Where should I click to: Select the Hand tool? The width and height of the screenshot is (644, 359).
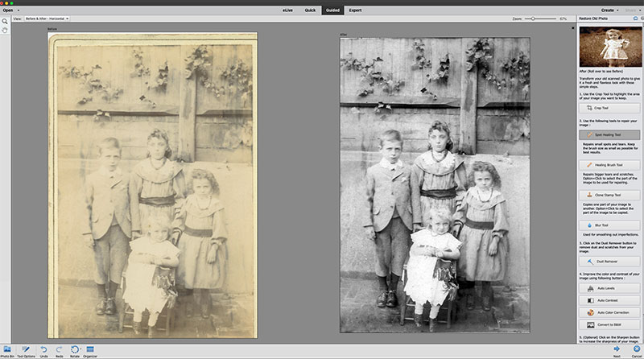tap(5, 30)
